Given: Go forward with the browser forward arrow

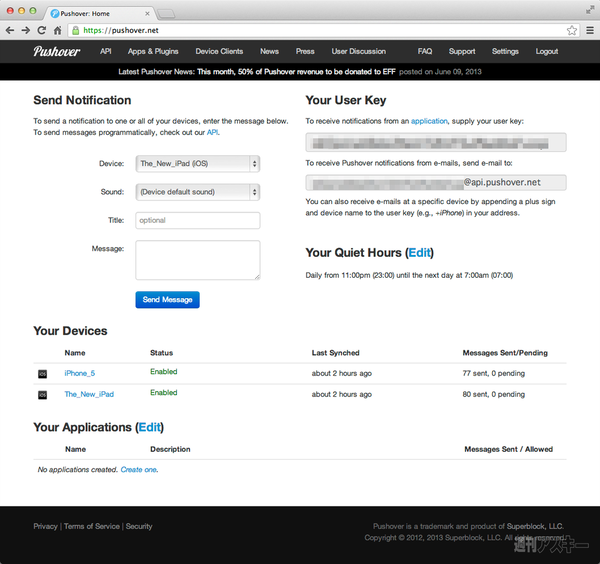Looking at the screenshot, I should (x=26, y=30).
